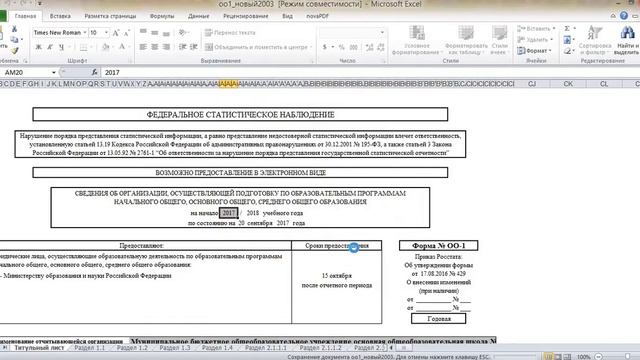Image resolution: width=640 pixels, height=360 pixels.
Task: Click the Copy icon in clipboard group
Action: pos(14,40)
